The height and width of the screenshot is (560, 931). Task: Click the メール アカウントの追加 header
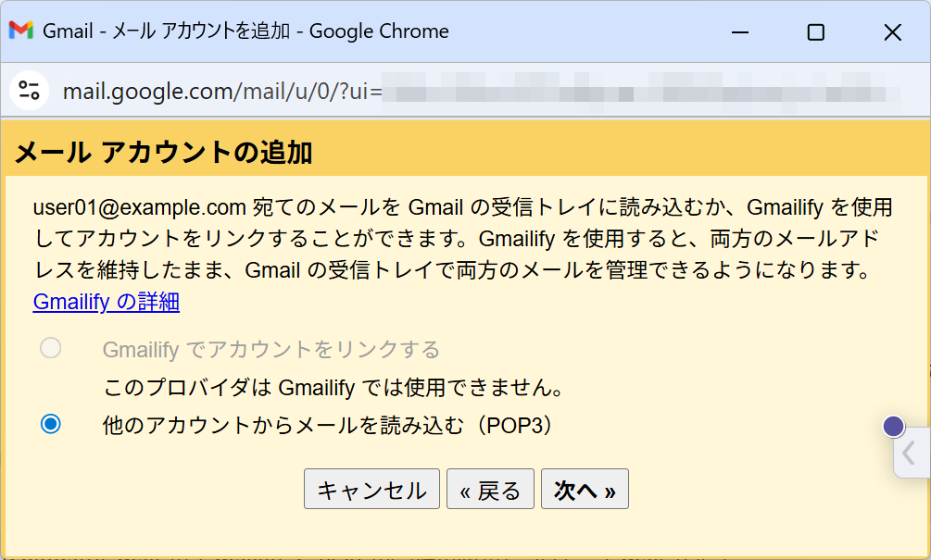[164, 153]
